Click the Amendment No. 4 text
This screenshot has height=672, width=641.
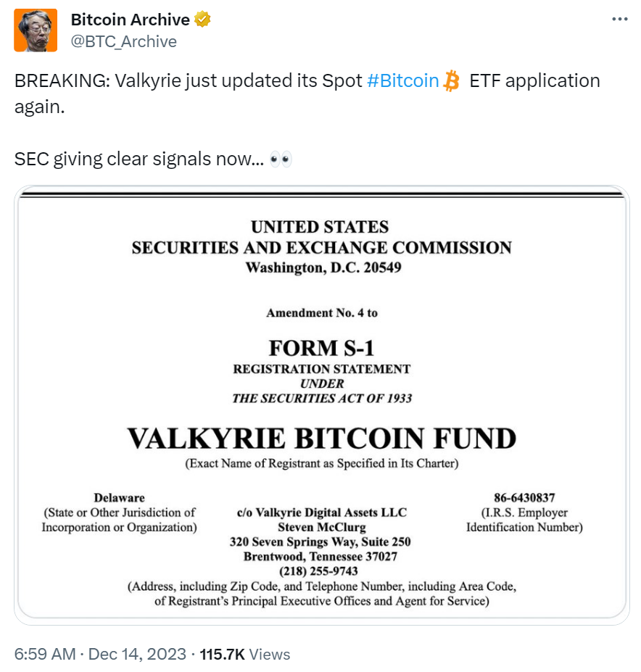pos(321,313)
